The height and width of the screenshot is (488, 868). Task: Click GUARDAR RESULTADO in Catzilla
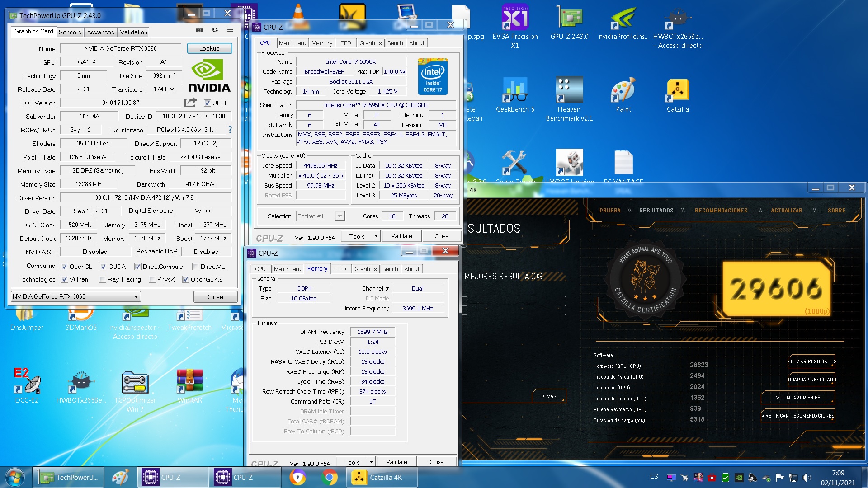812,380
